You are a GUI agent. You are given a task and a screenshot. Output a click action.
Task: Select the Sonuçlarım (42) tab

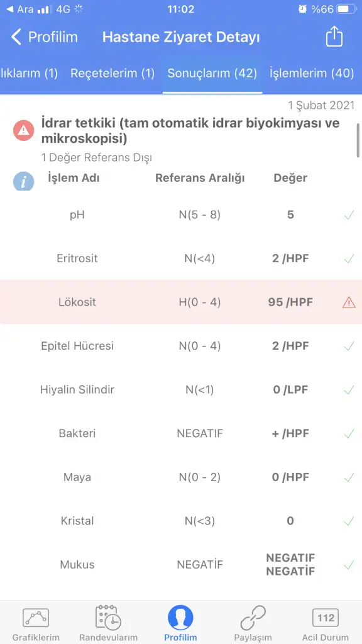tap(212, 74)
